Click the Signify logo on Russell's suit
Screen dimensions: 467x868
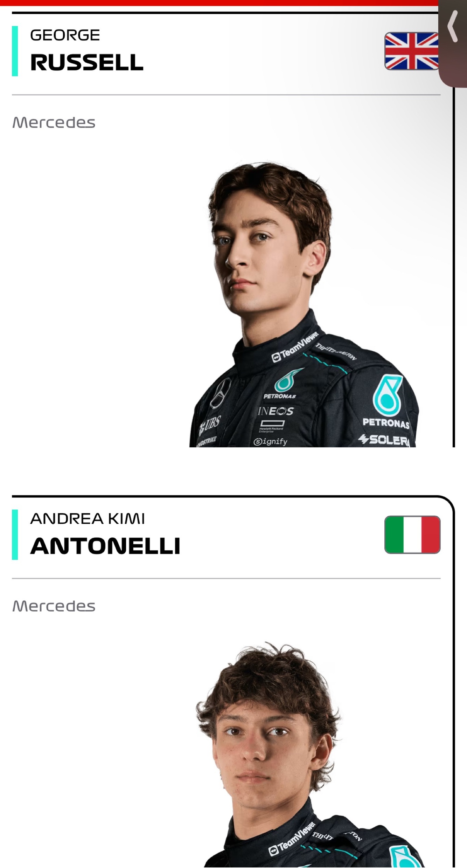point(270,441)
